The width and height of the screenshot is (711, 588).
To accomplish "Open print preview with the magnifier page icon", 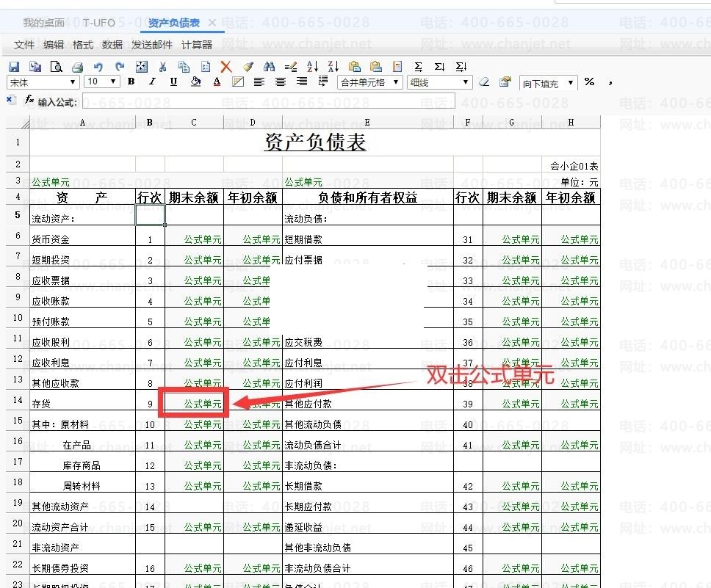I will point(57,67).
